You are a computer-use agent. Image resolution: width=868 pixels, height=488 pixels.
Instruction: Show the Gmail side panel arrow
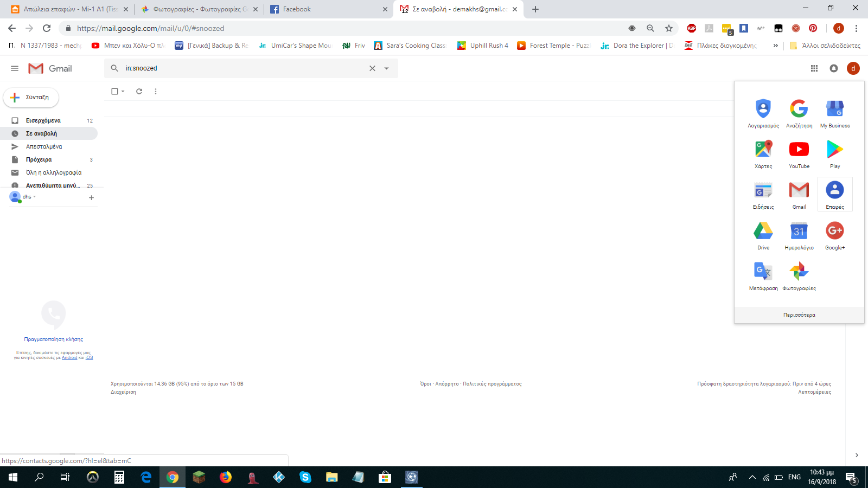click(x=857, y=455)
